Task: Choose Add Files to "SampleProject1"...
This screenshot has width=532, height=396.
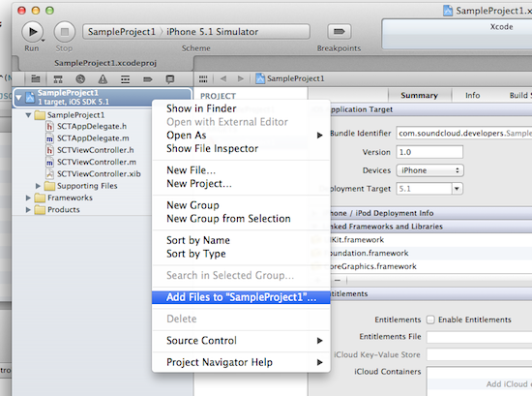Action: click(x=241, y=297)
